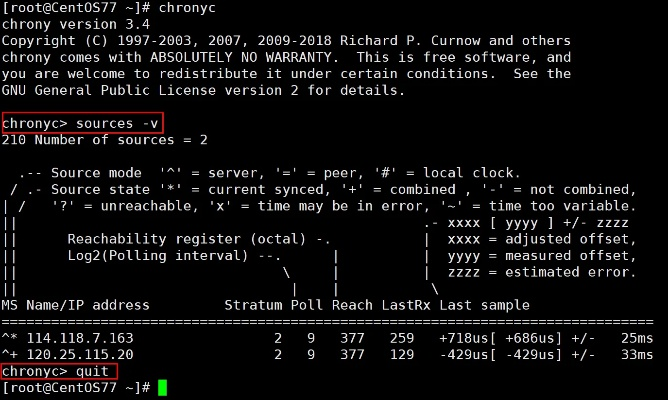
Task: Click Reach value 377 in 120.25.115.20 row
Action: coord(352,354)
